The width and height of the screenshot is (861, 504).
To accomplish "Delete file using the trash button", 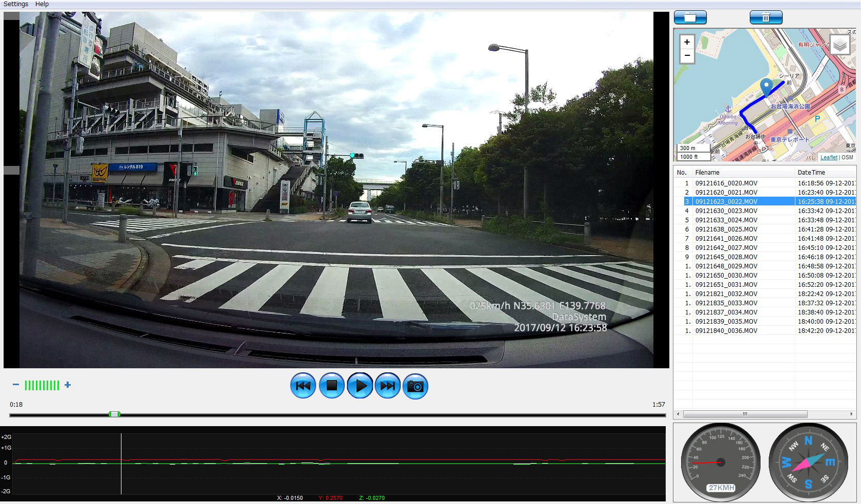I will tap(766, 17).
